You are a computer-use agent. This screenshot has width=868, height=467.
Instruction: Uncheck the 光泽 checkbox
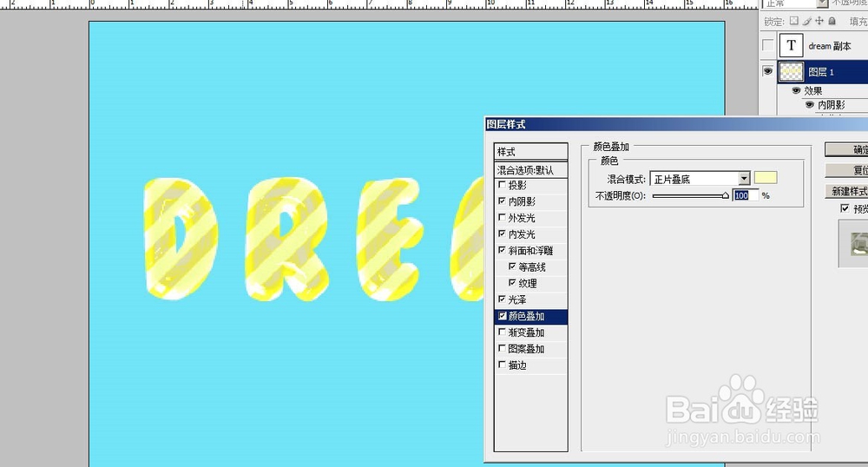pos(502,299)
